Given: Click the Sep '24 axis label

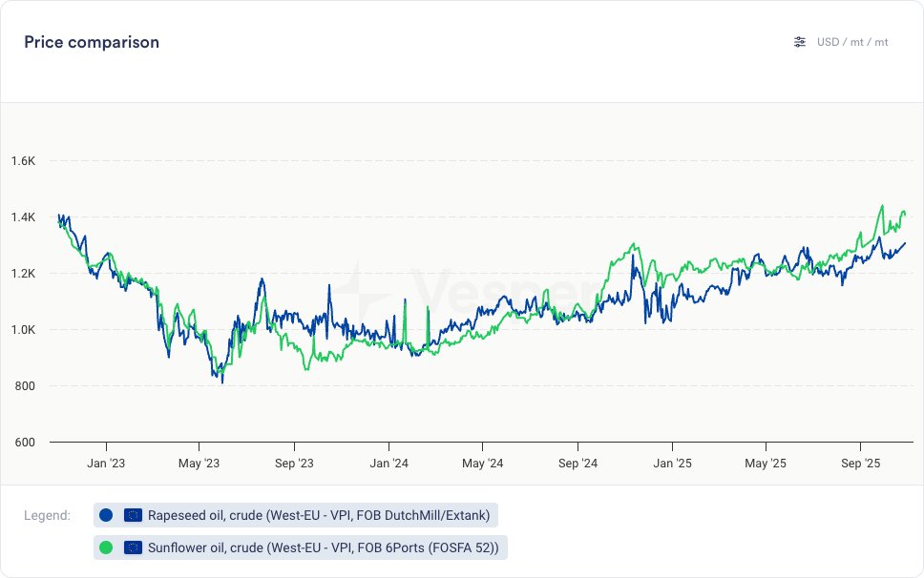Looking at the screenshot, I should (x=577, y=464).
